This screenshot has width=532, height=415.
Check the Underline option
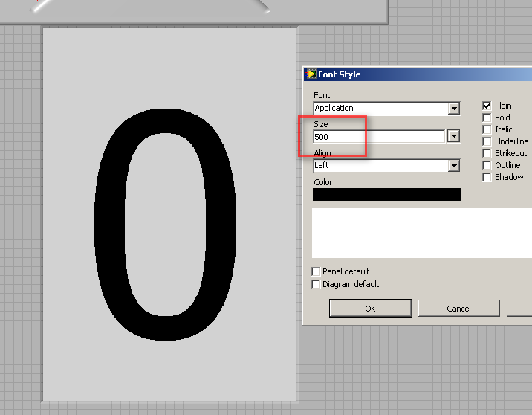click(487, 141)
